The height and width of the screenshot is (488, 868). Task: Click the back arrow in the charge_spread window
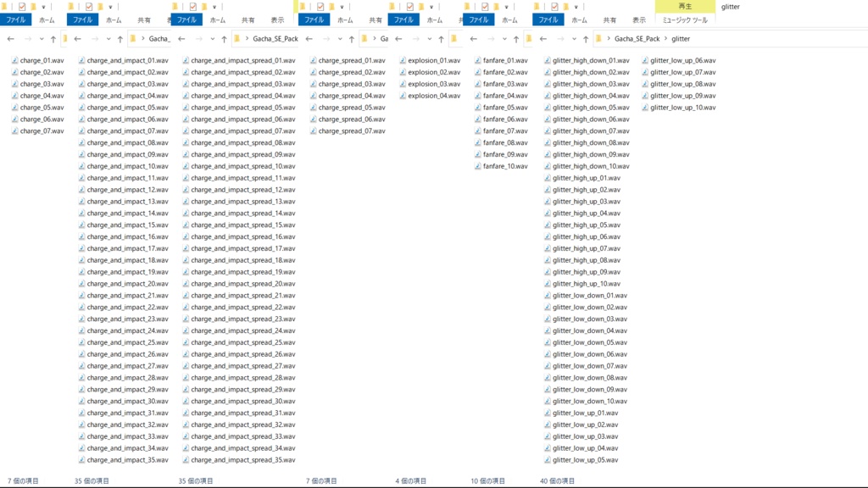tap(309, 39)
